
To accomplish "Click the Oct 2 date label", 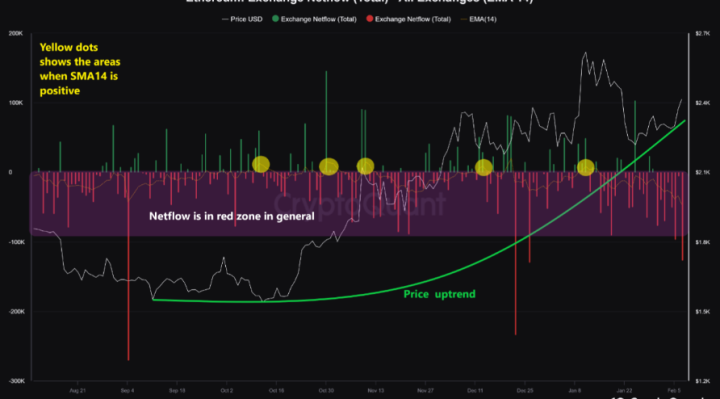I will pos(226,391).
